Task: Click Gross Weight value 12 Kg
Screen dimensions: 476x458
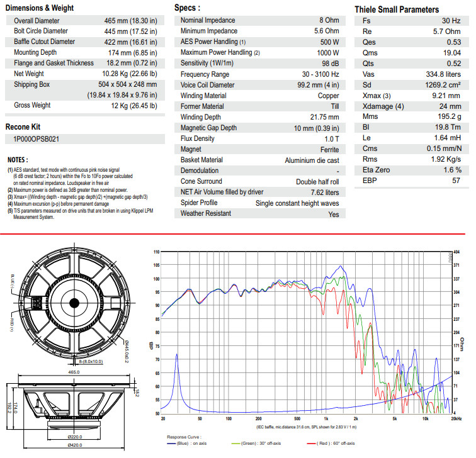Action: (134, 106)
